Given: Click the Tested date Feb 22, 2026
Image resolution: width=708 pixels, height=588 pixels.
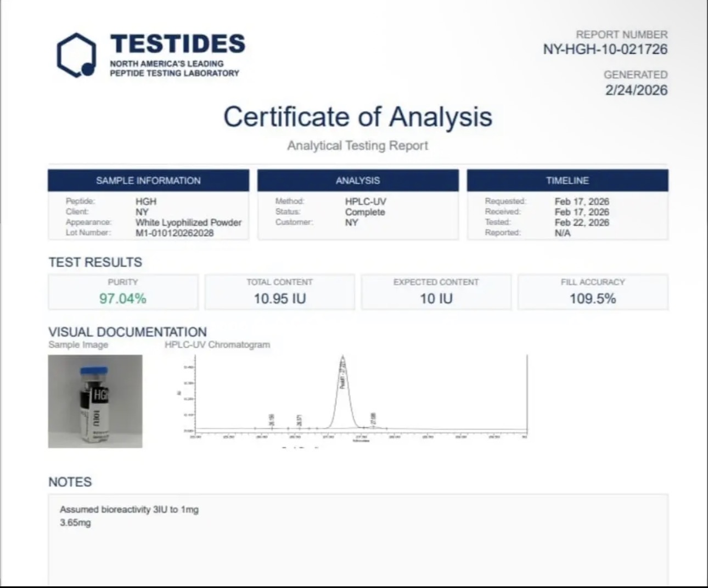Looking at the screenshot, I should (582, 223).
